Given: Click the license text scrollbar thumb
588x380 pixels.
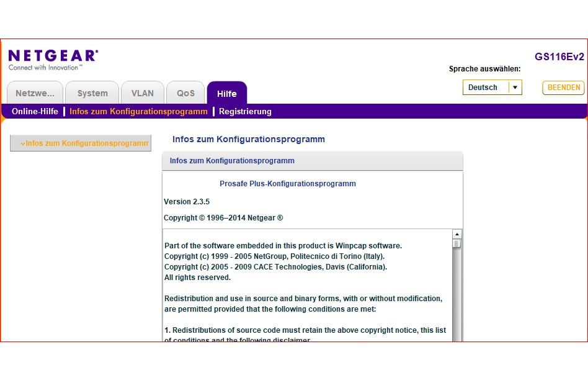Looking at the screenshot, I should [x=457, y=243].
